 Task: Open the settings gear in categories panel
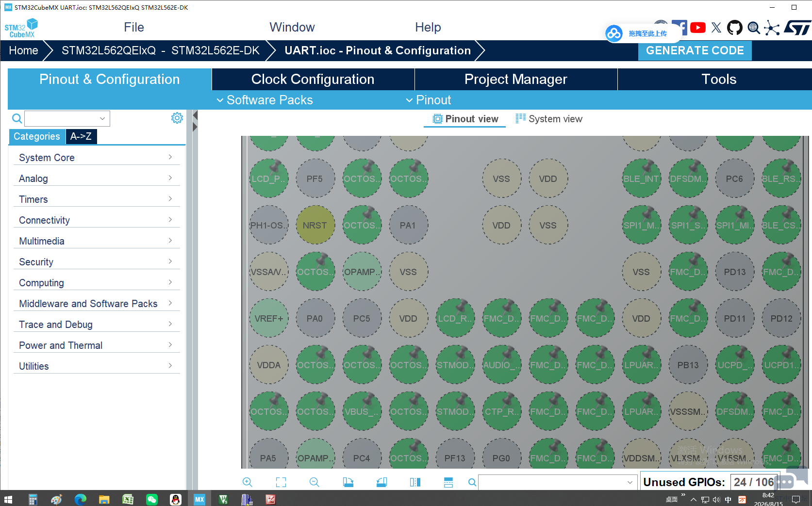coord(177,118)
